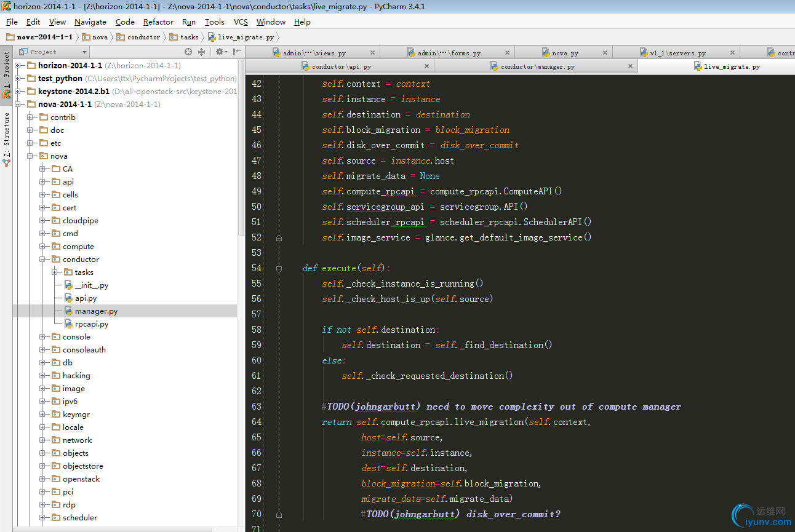
Task: Open the Structure tool window on left edge
Action: point(7,140)
